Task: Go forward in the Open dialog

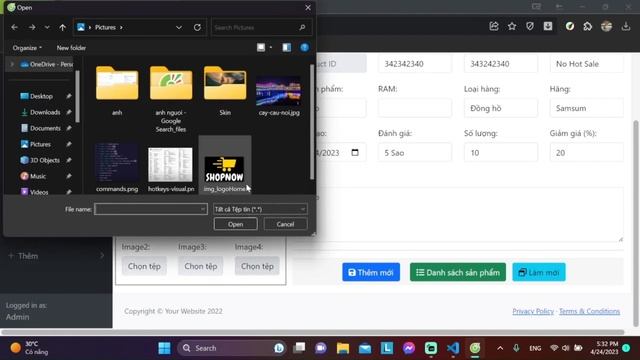Action: [x=32, y=27]
